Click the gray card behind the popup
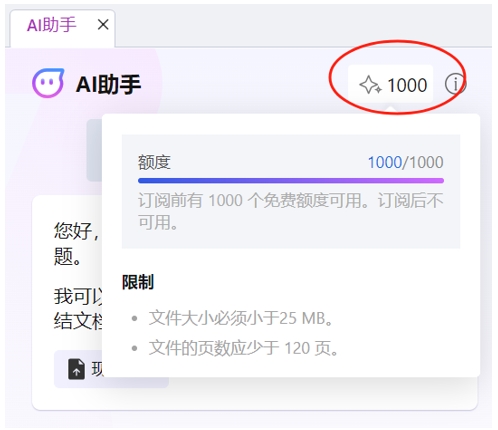This screenshot has width=498, height=430. point(94,150)
